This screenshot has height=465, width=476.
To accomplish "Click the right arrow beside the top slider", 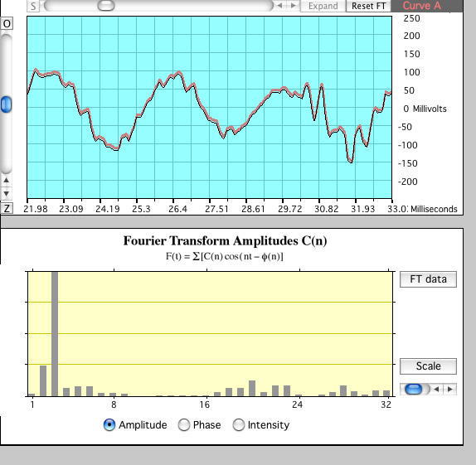I will (x=293, y=6).
